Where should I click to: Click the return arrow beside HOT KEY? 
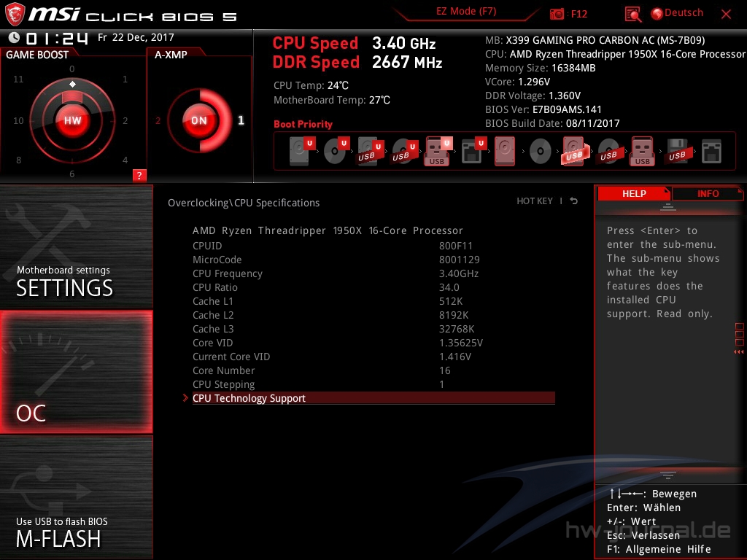(574, 201)
